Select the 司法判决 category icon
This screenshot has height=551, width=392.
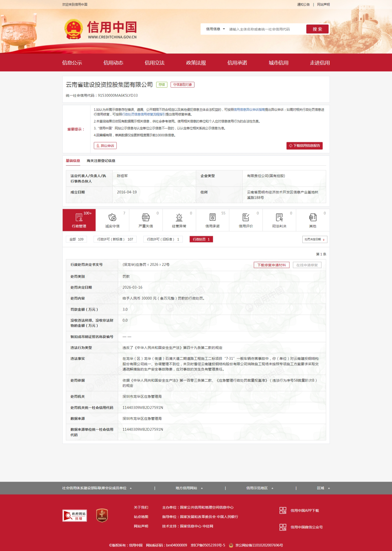(x=279, y=217)
